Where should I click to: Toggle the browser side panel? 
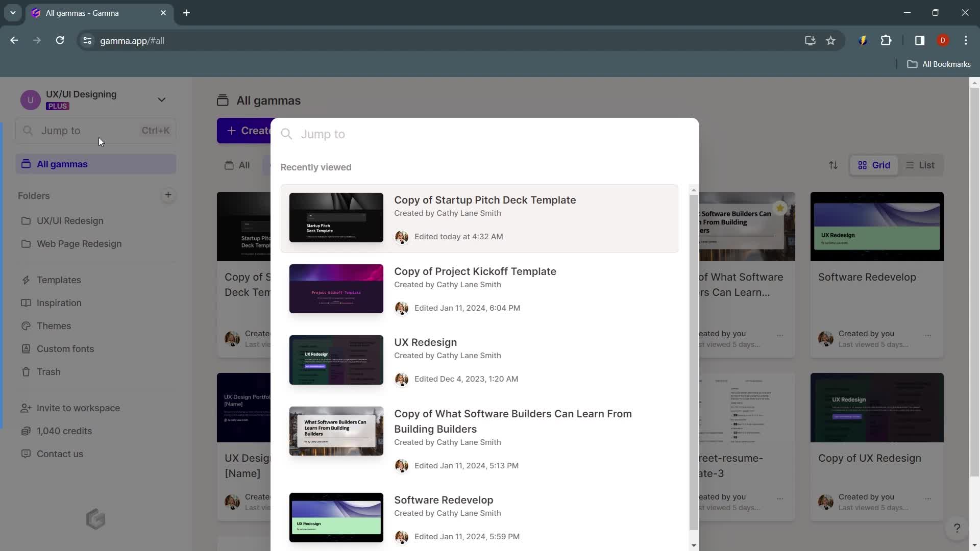919,40
